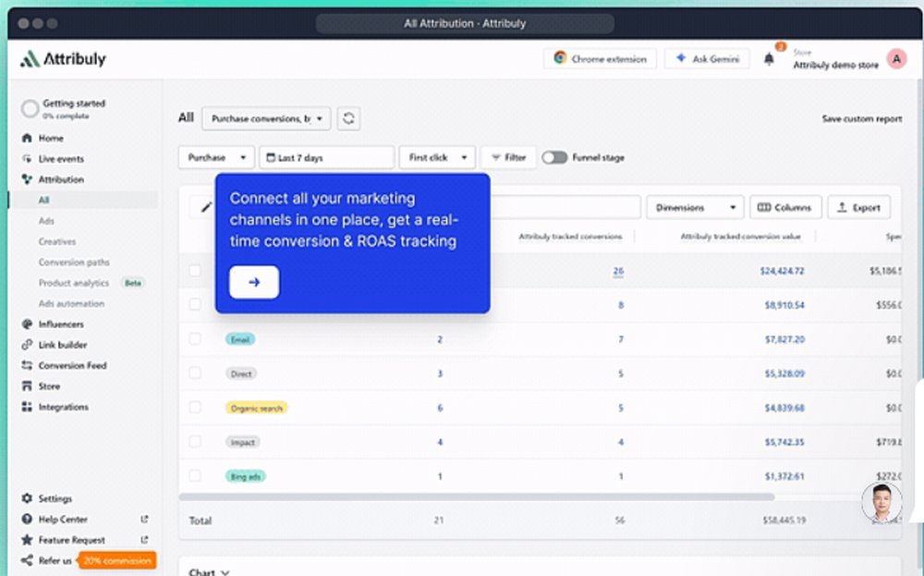This screenshot has height=576, width=924.
Task: Click the Export button
Action: click(858, 207)
